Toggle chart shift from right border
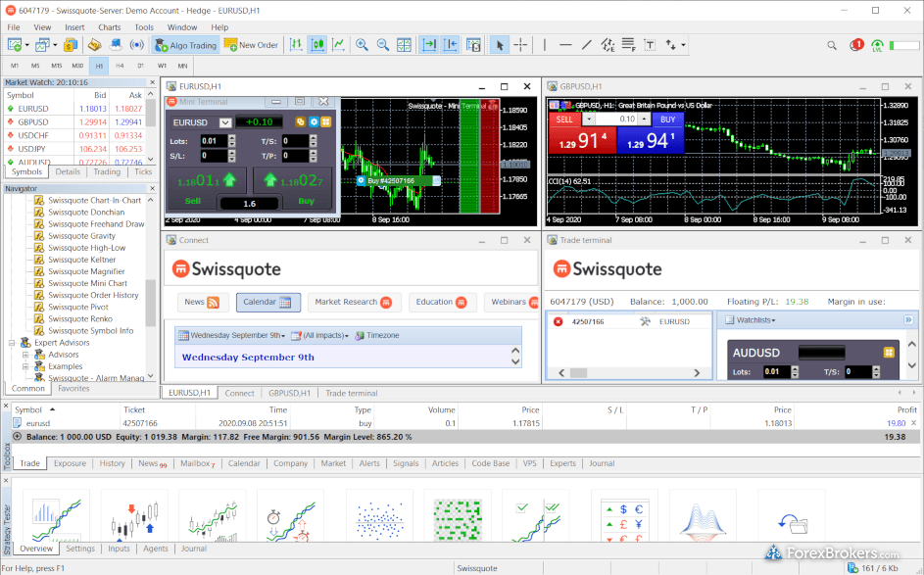The height and width of the screenshot is (575, 924). click(x=450, y=45)
